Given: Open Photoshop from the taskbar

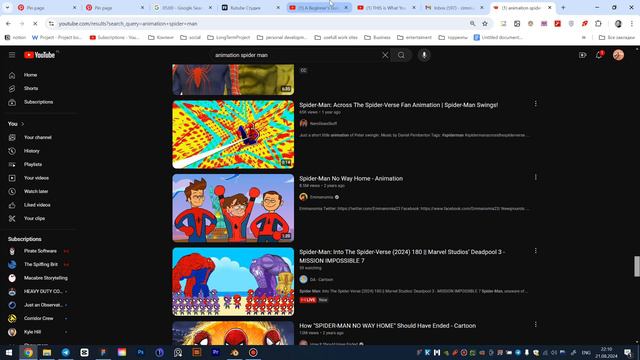Looking at the screenshot, I should pyautogui.click(x=141, y=352).
